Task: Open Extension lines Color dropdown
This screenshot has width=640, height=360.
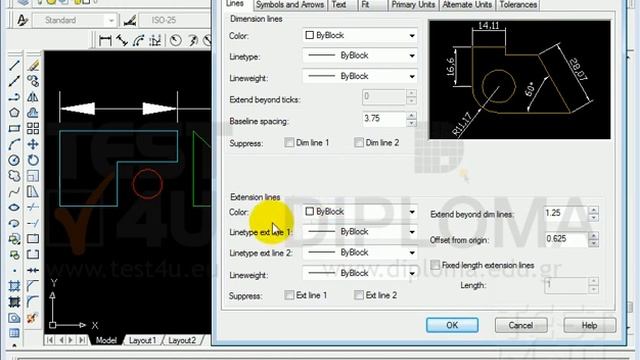Action: [360, 212]
